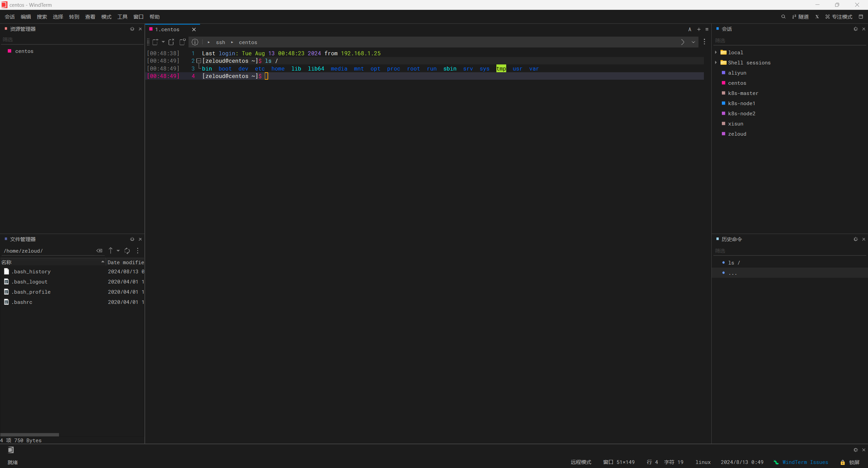Expand the local sessions folder
Image resolution: width=868 pixels, height=468 pixels.
click(x=716, y=52)
